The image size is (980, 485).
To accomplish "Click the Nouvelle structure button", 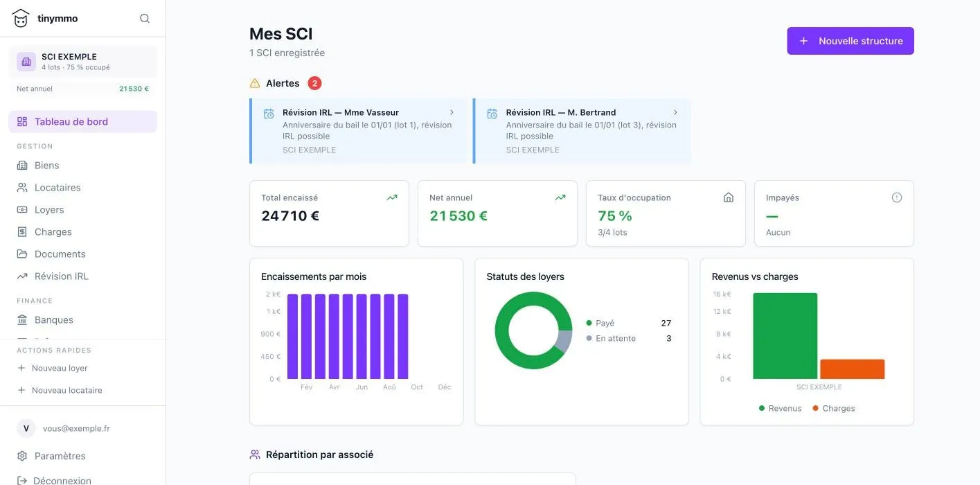I will (850, 41).
